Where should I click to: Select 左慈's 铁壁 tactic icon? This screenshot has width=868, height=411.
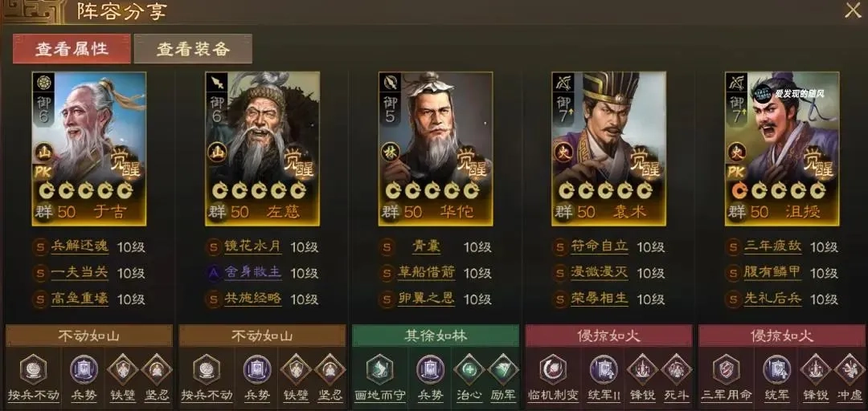click(x=294, y=369)
